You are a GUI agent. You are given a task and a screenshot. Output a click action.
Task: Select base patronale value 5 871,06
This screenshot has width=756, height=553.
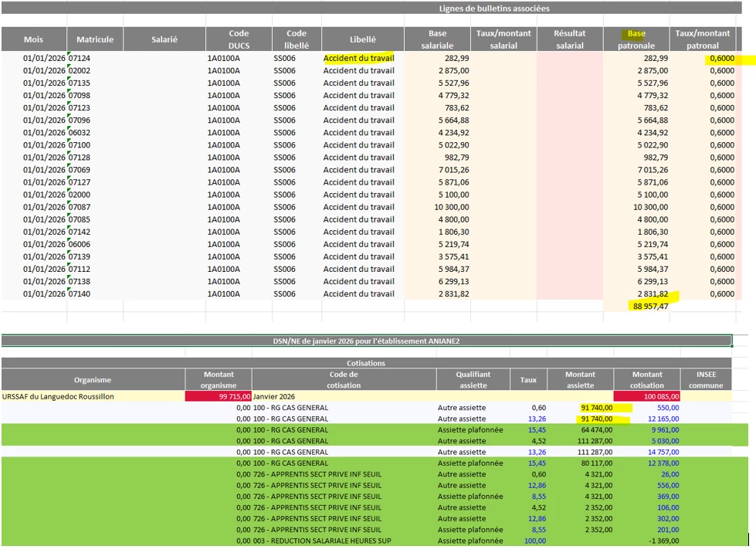click(653, 182)
